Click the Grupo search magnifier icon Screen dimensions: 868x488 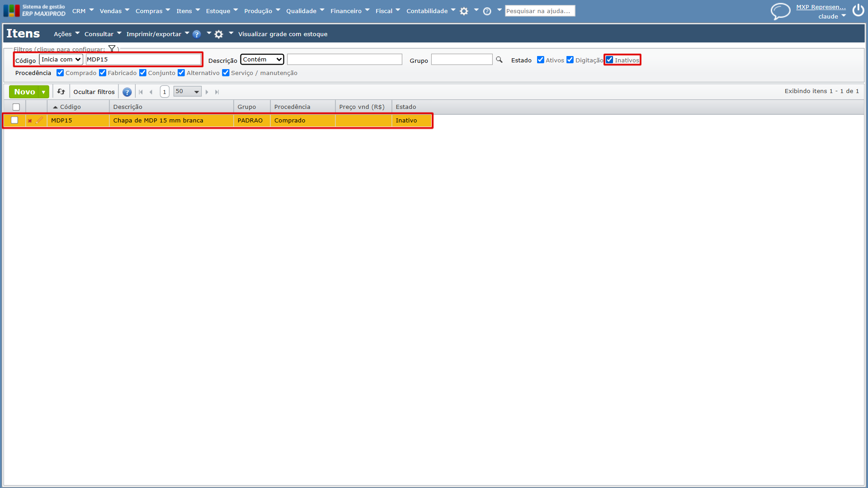click(499, 60)
